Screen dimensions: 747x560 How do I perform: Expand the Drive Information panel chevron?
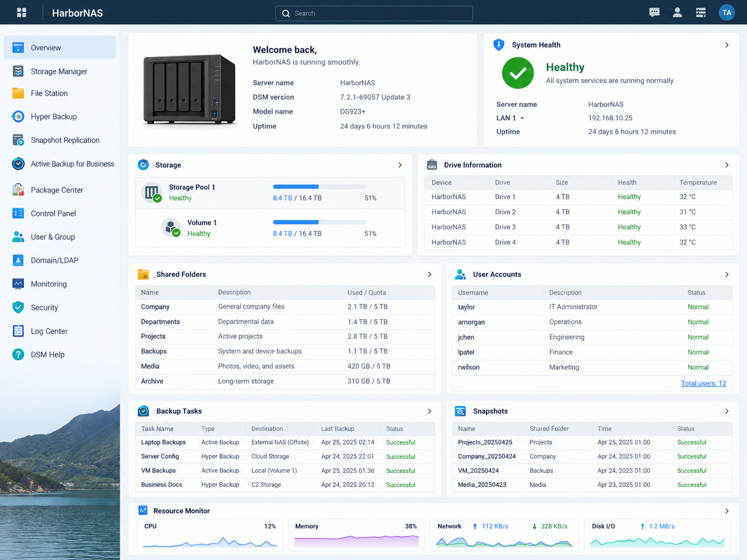click(727, 165)
